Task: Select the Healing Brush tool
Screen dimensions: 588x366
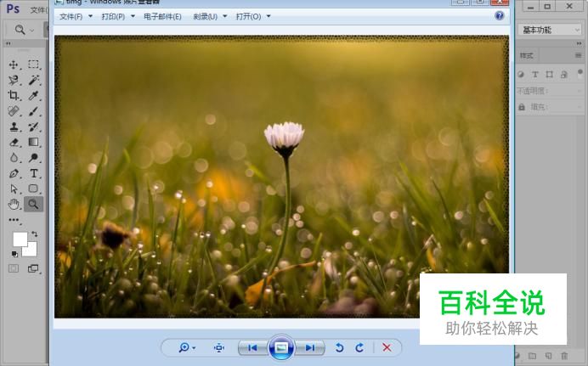Action: point(14,111)
